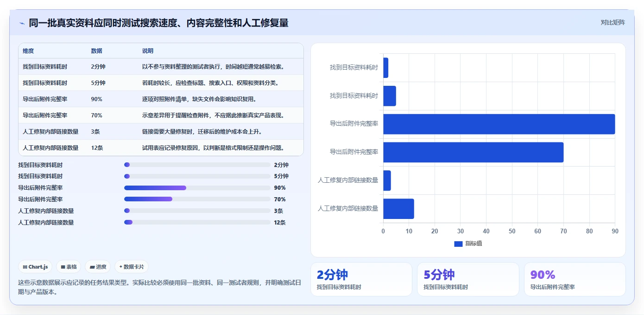Select the table cell showing 90%

pos(97,99)
